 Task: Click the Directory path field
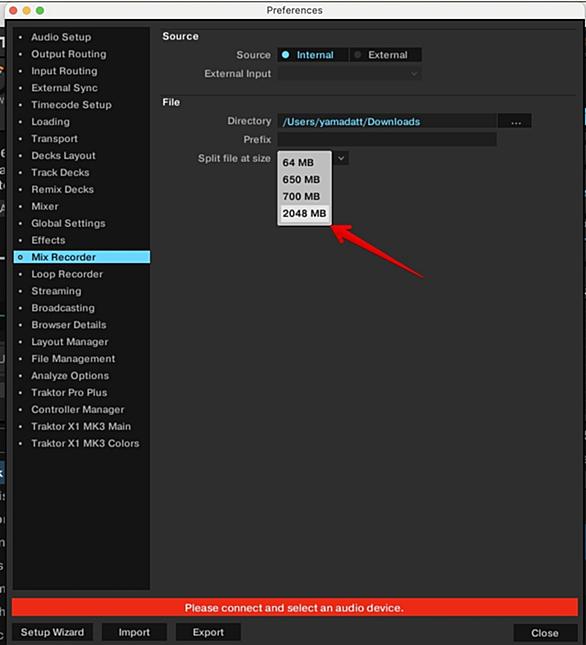(x=387, y=121)
